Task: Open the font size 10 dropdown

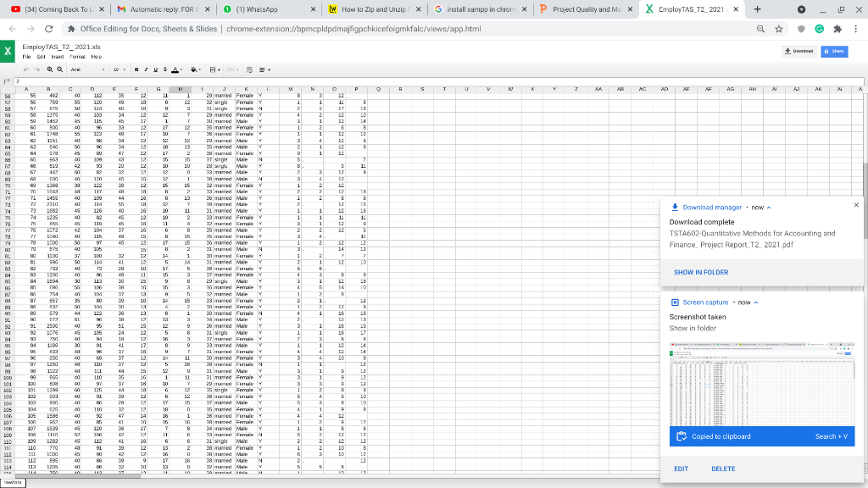Action: (119, 69)
